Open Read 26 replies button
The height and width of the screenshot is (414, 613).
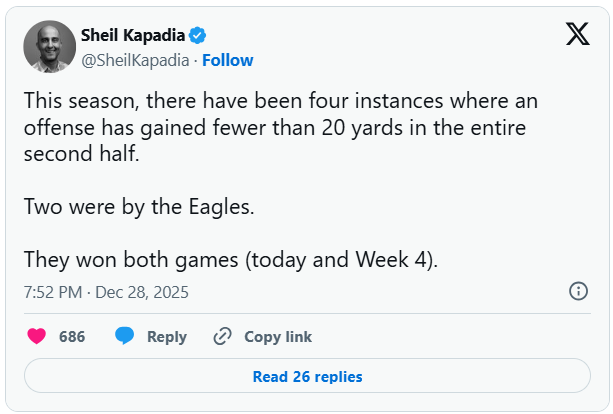(x=307, y=377)
